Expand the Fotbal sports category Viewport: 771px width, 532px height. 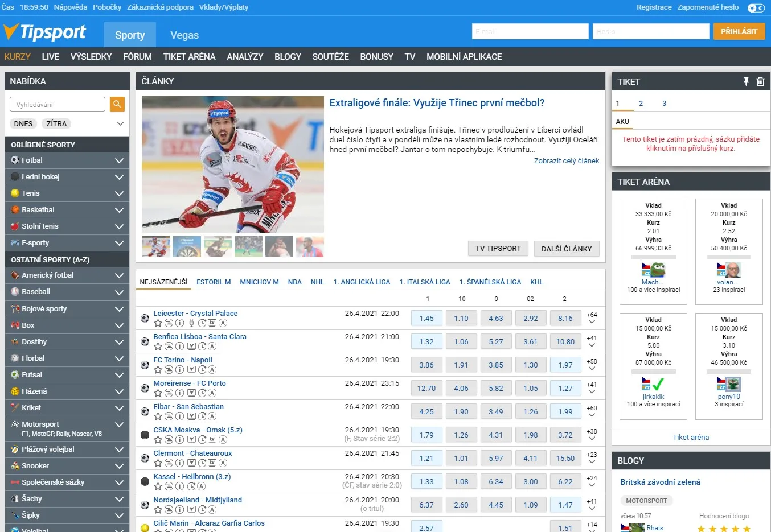(x=119, y=160)
